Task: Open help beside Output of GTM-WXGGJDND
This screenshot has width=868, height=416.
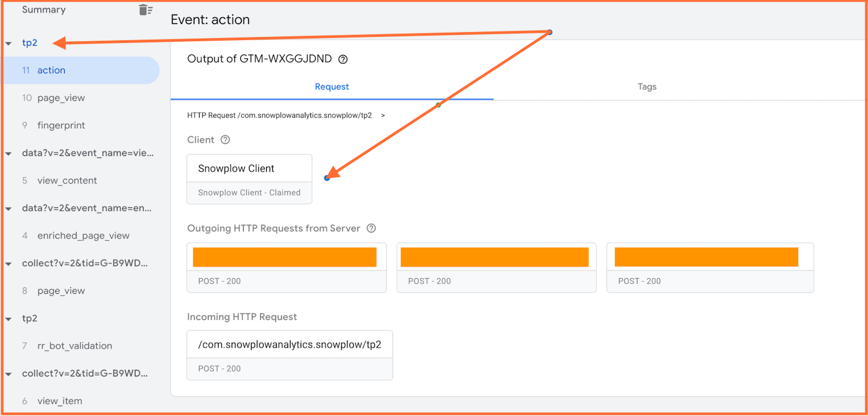Action: pos(343,59)
